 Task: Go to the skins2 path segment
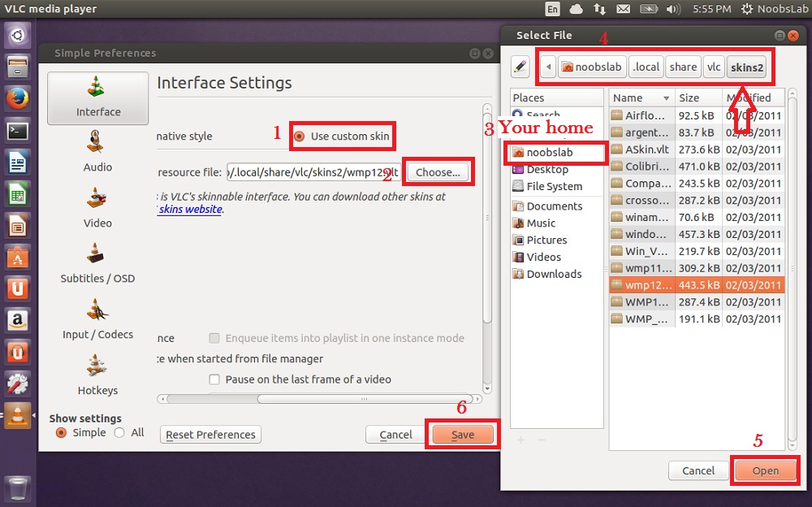pyautogui.click(x=747, y=67)
